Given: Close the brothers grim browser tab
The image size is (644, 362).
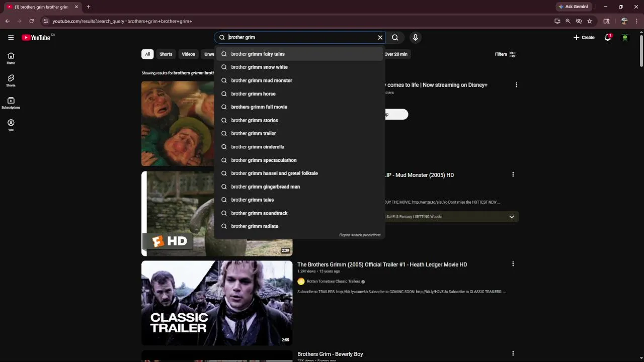Looking at the screenshot, I should click(76, 7).
